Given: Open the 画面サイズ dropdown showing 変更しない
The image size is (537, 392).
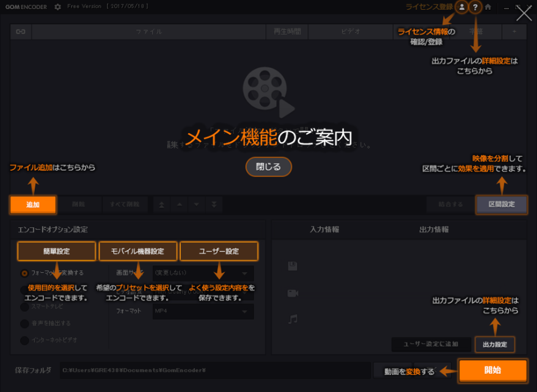Looking at the screenshot, I should pyautogui.click(x=203, y=273).
